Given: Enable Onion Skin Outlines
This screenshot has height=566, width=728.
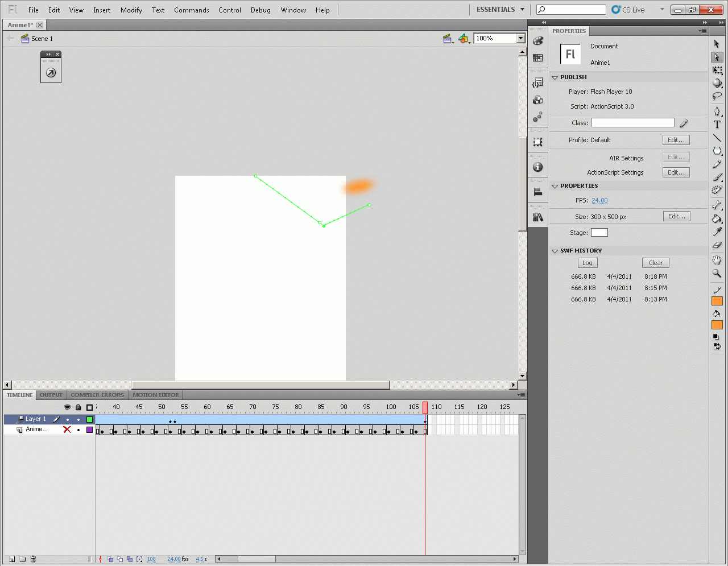Looking at the screenshot, I should point(120,559).
